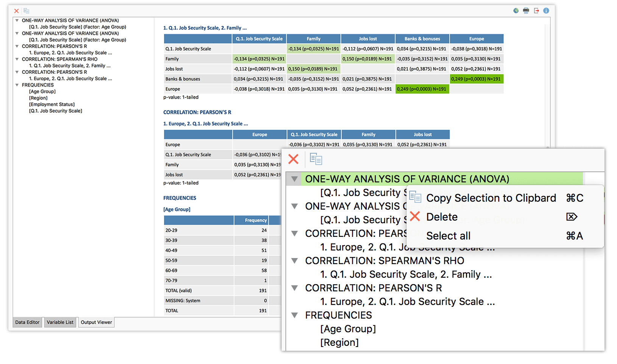Click the printer icon to print output
Screen dimensions: 617x364
pos(526,11)
